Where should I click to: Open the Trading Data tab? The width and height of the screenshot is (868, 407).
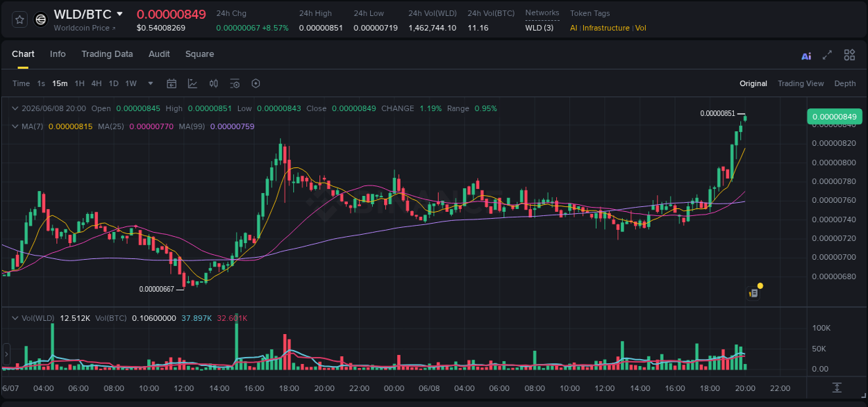click(107, 54)
